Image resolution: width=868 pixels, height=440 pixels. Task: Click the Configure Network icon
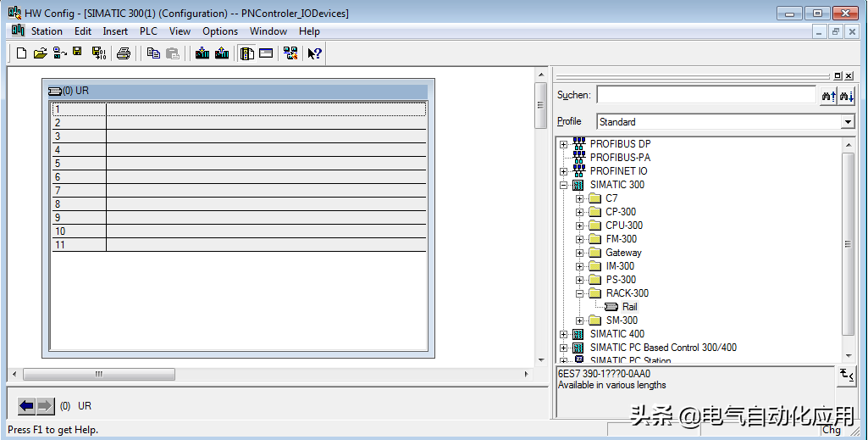(290, 53)
